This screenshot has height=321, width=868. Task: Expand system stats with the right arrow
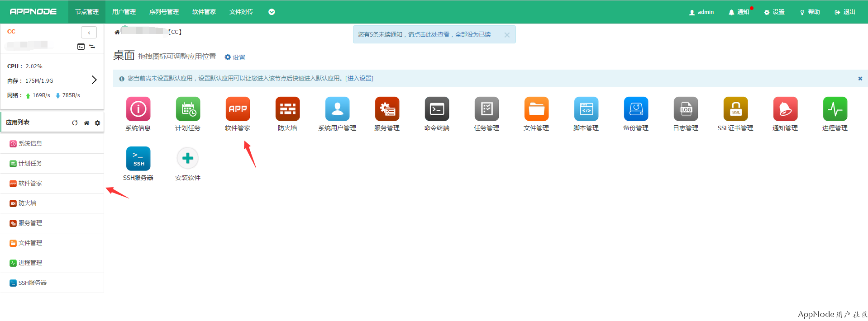[x=94, y=80]
